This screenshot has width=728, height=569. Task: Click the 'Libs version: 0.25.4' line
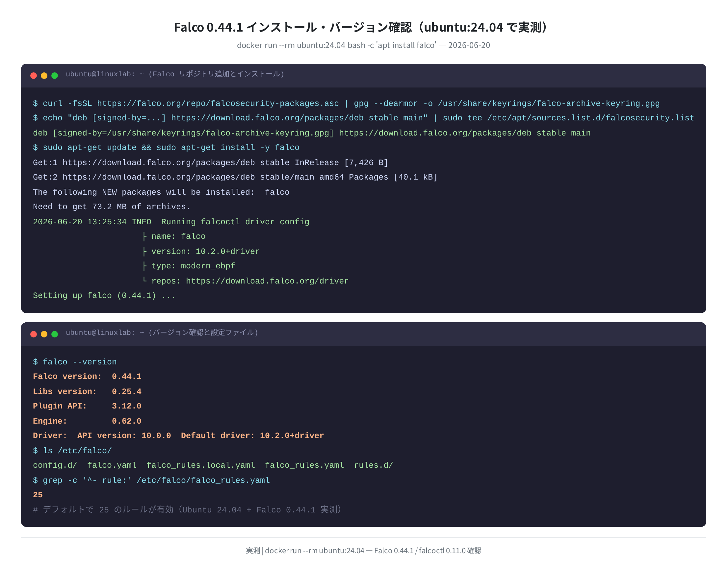pyautogui.click(x=87, y=392)
